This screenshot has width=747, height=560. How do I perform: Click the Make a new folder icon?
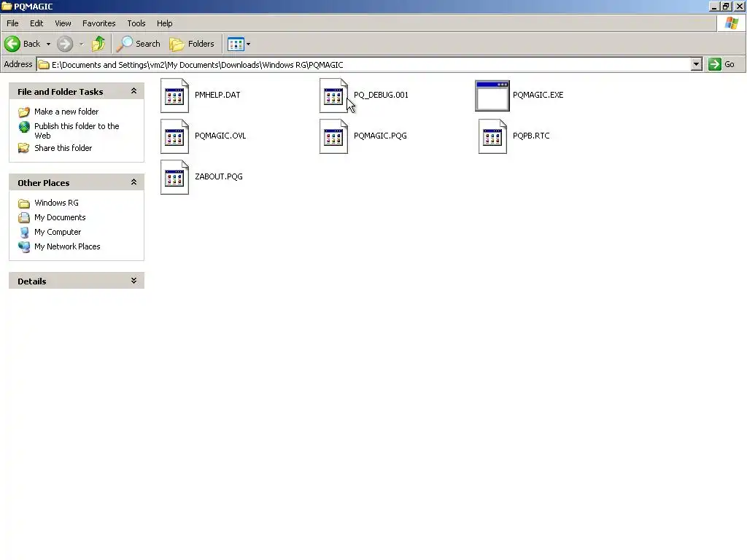tap(24, 112)
